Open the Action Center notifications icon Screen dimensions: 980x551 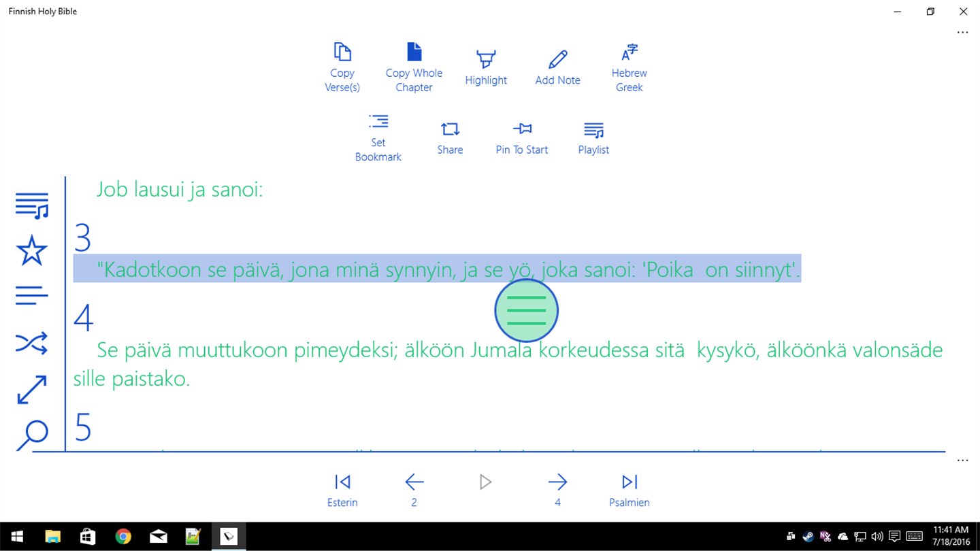click(894, 537)
